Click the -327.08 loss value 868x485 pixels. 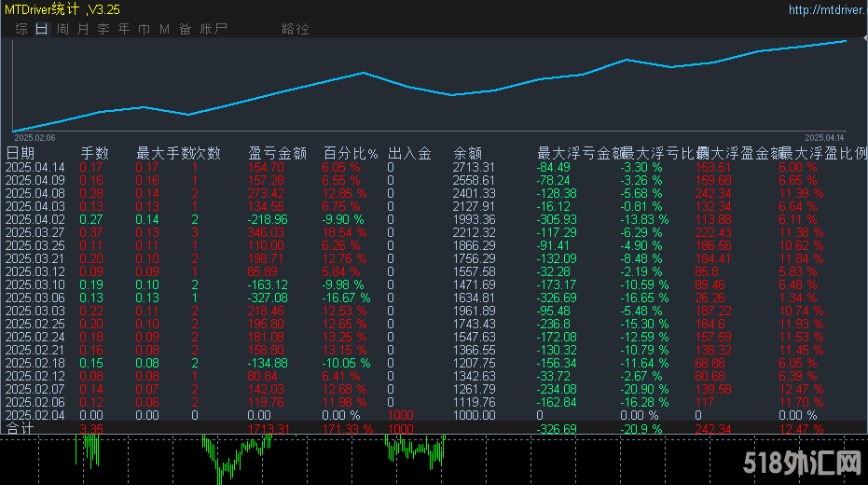click(268, 298)
